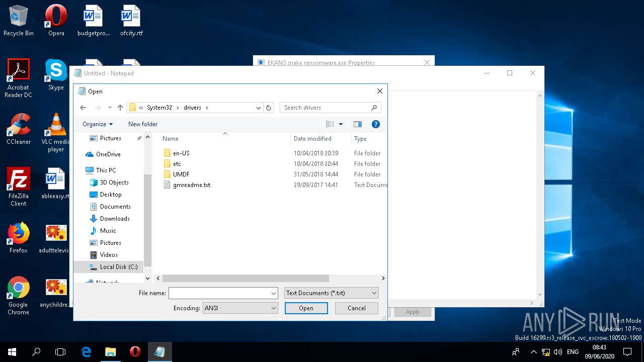
Task: Launch VLC media player shortcut
Action: (x=56, y=133)
